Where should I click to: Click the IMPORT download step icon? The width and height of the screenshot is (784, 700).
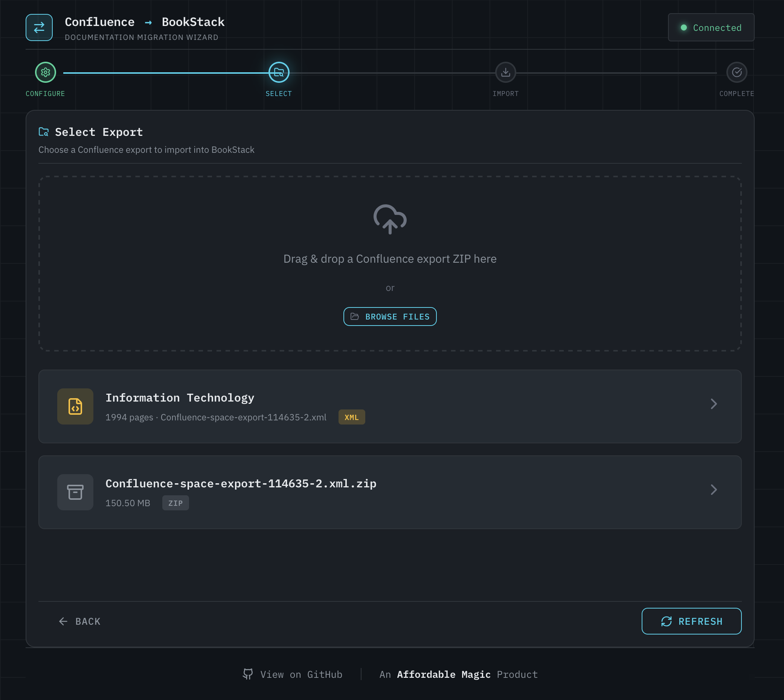pos(505,72)
